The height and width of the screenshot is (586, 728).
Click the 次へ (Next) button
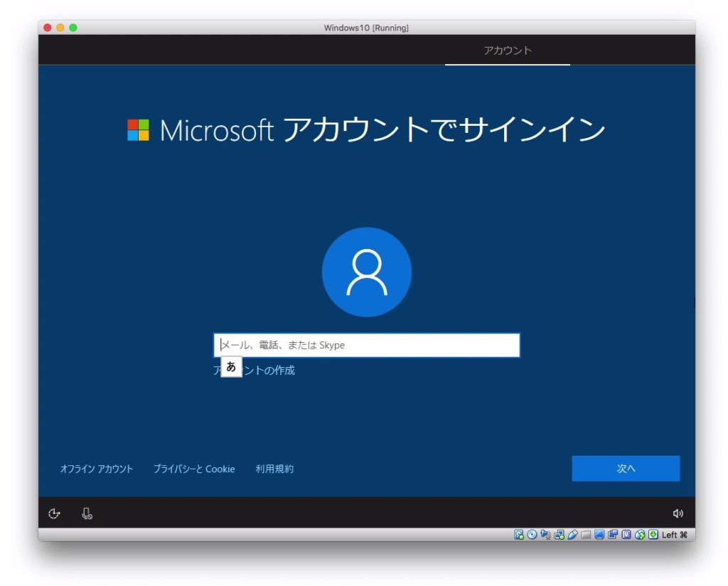pyautogui.click(x=626, y=468)
